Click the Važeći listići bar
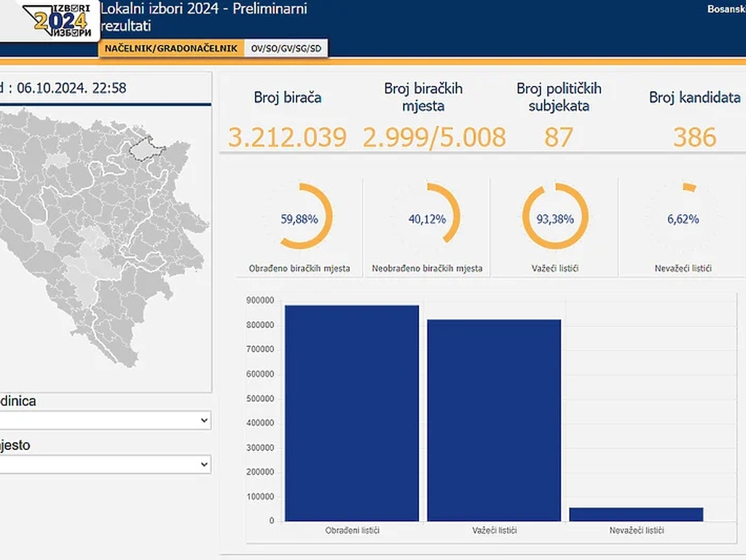Image resolution: width=746 pixels, height=560 pixels. (494, 420)
